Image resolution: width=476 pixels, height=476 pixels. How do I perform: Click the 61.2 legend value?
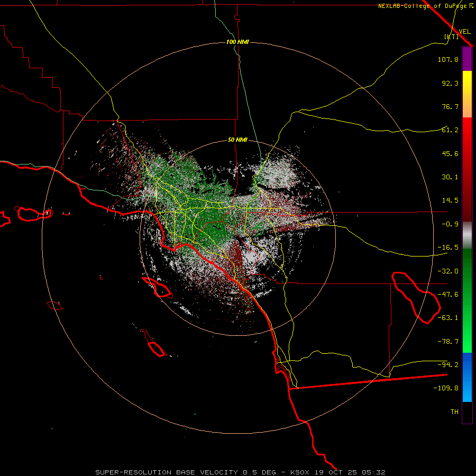pos(450,130)
